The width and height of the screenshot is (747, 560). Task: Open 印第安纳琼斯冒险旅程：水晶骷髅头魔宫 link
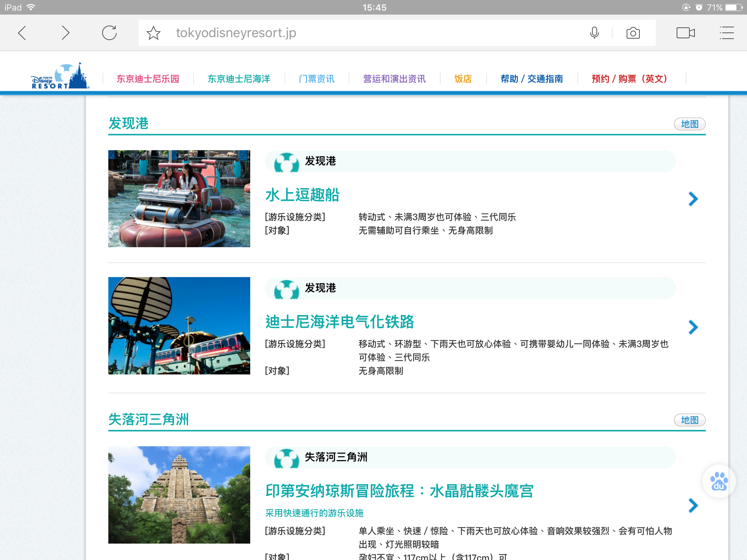(x=399, y=491)
